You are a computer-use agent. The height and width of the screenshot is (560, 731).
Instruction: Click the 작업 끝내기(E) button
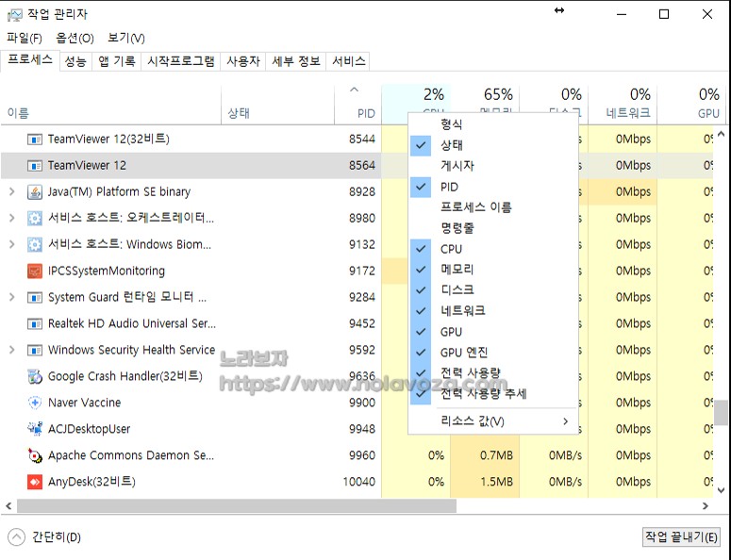[x=681, y=536]
